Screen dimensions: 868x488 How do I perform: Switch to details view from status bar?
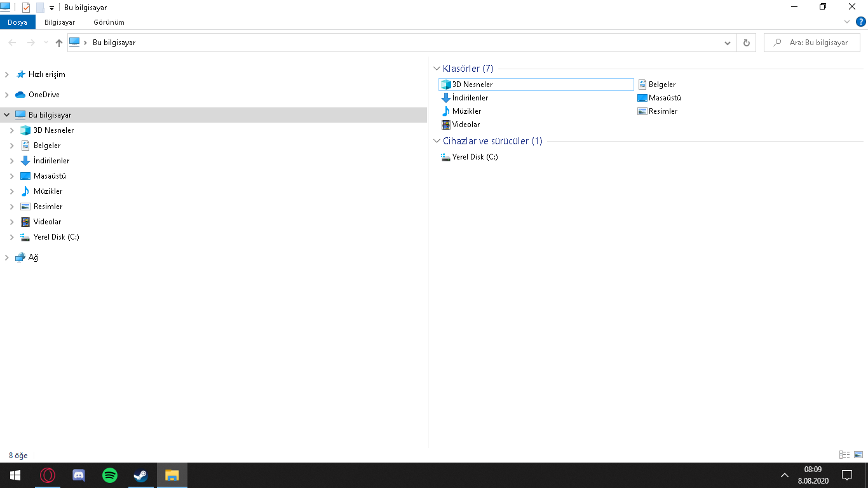tap(844, 455)
